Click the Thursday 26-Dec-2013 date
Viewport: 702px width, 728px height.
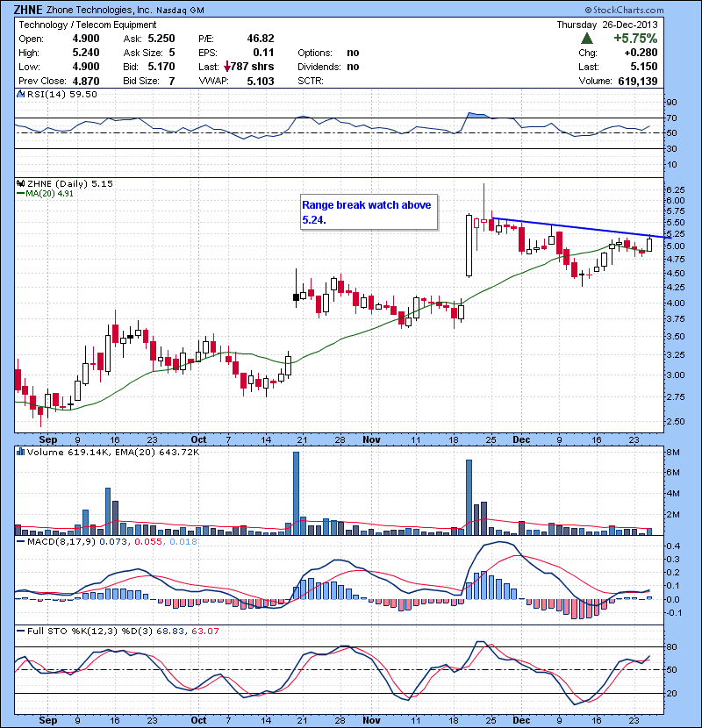coord(607,25)
